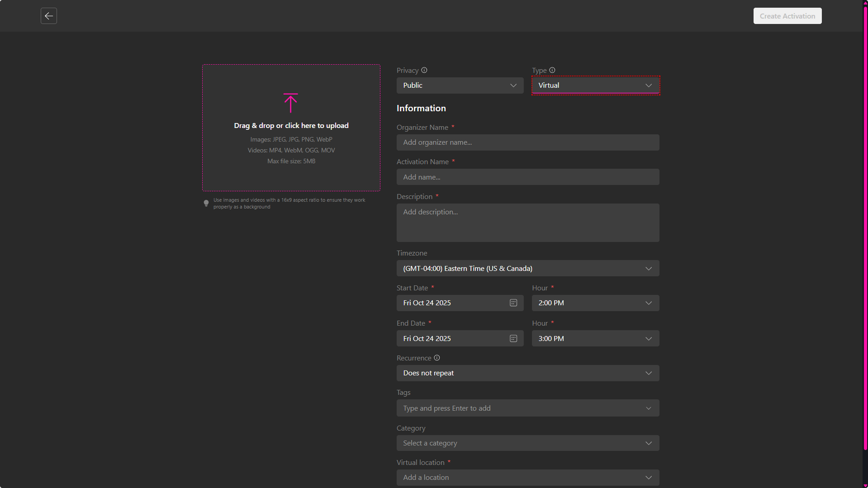Click the lightbulb tip icon
This screenshot has width=868, height=488.
[206, 203]
